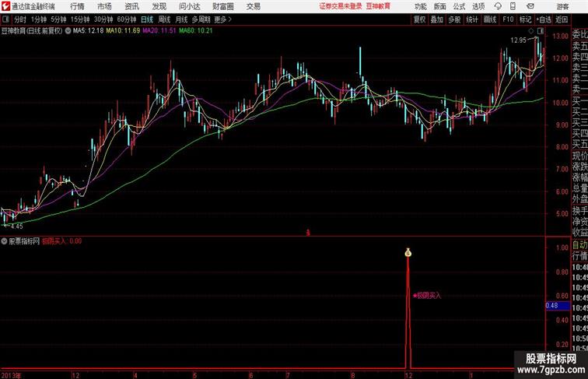Click the 4.45 low price label

[16, 226]
